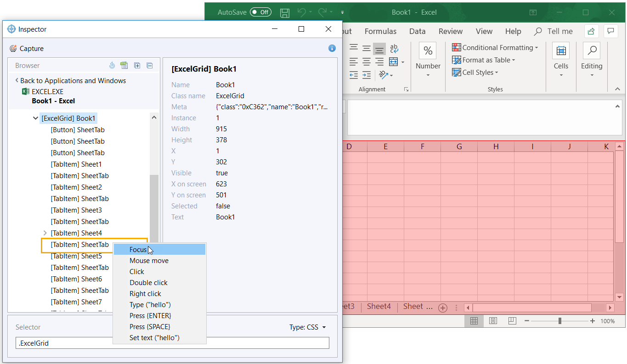
Task: Choose Double click from the context menu
Action: pyautogui.click(x=159, y=283)
